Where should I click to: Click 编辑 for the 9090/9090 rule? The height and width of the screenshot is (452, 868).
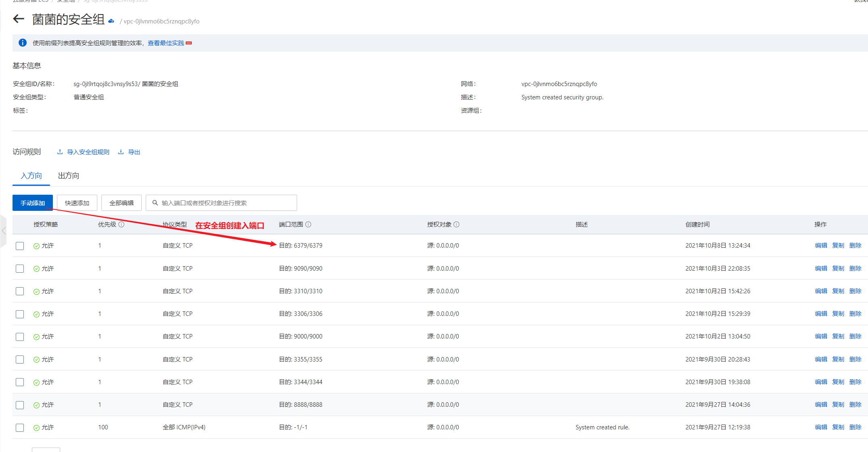tap(821, 268)
